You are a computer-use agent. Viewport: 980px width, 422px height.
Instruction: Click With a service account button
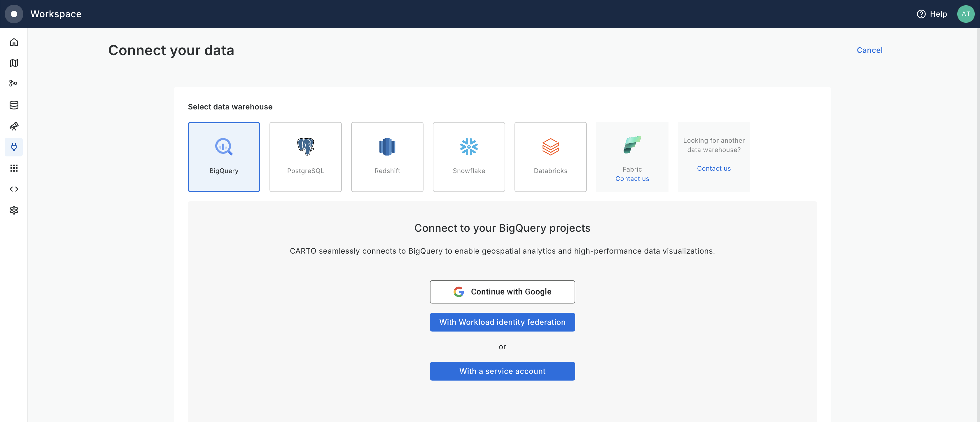[502, 371]
